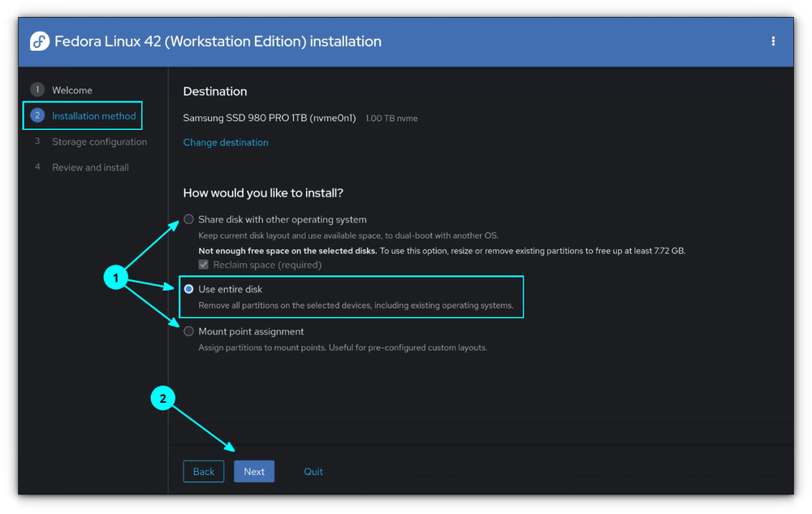Click the step 4 number beside Review and install

pos(37,167)
